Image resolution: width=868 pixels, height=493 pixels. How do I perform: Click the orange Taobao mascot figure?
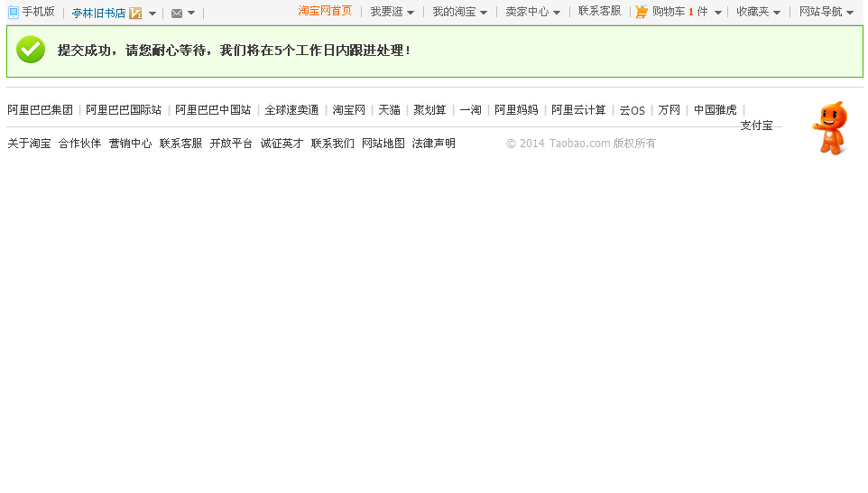[x=830, y=128]
